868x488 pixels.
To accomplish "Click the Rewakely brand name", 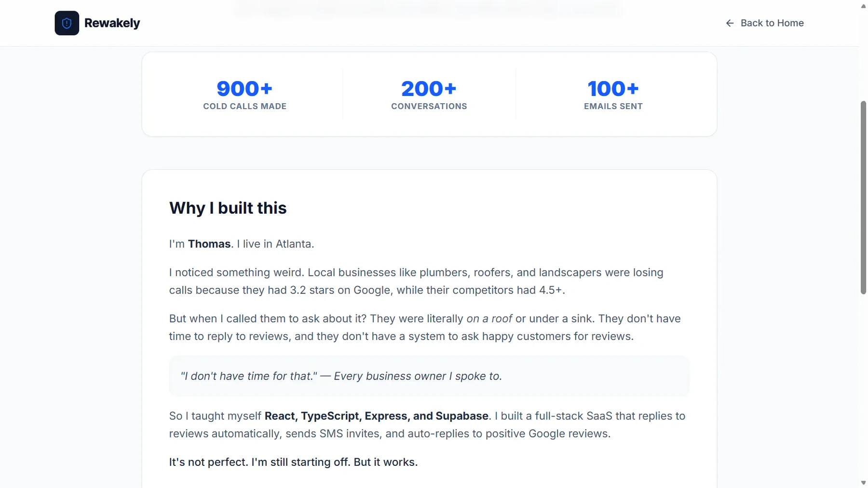I will point(112,23).
